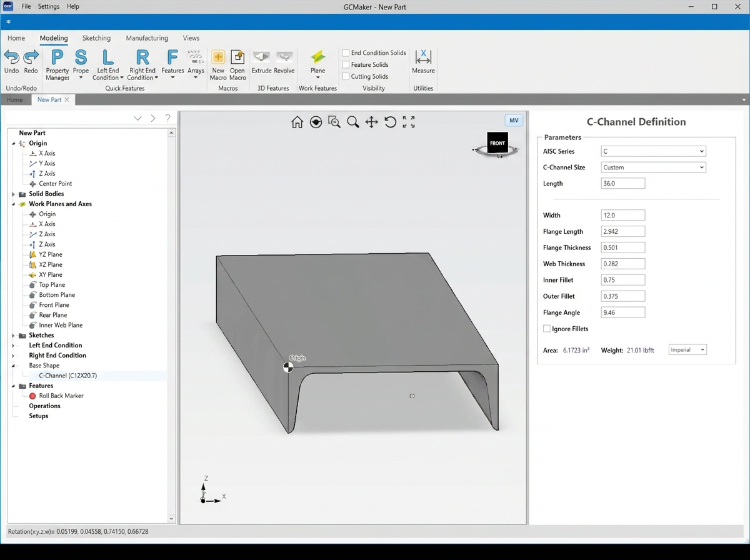
Task: Select Operations tree item
Action: 44,406
